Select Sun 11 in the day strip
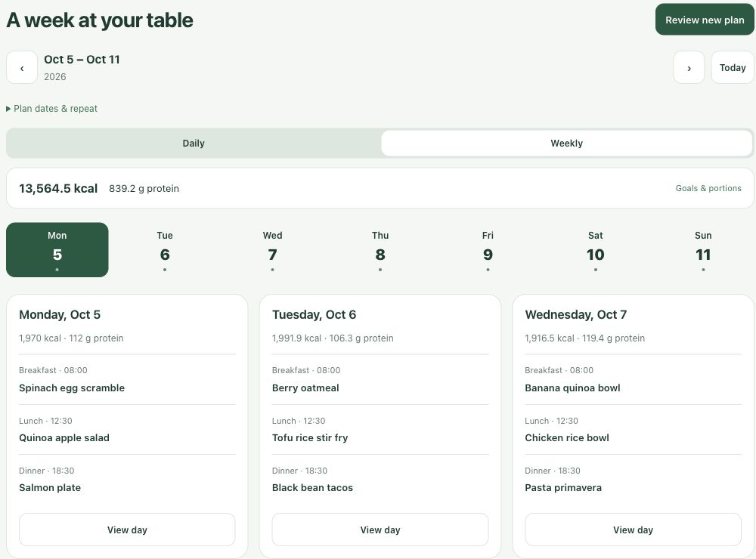 click(703, 249)
